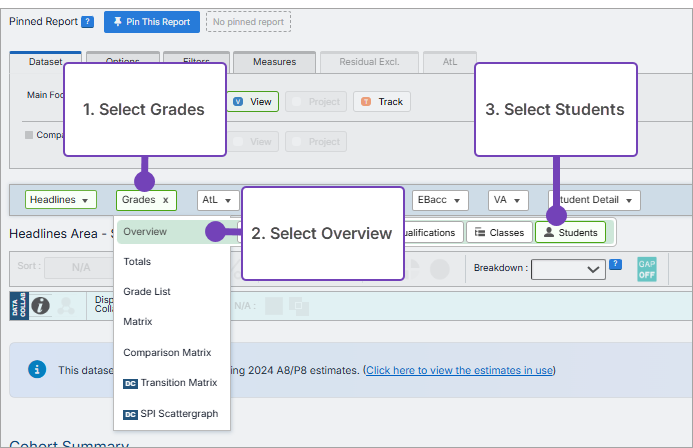Open the DC Transition Matrix item
The width and height of the screenshot is (693, 448).
[170, 382]
